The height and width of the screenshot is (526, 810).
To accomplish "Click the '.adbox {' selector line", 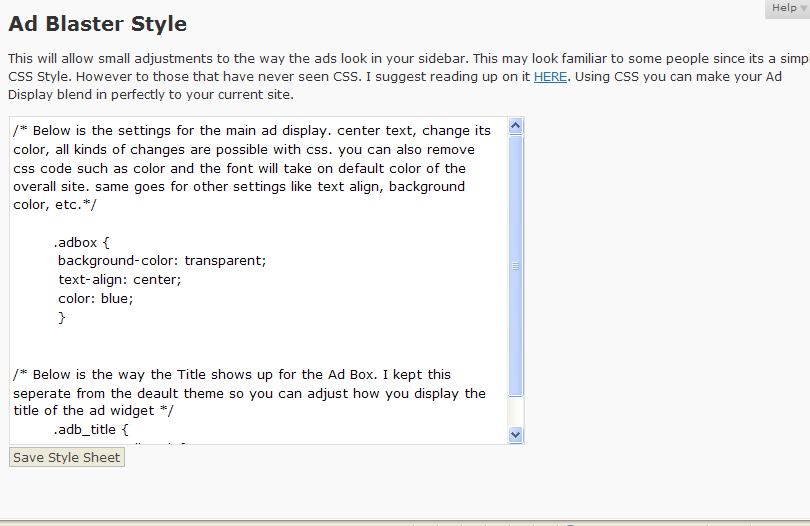I will 81,242.
